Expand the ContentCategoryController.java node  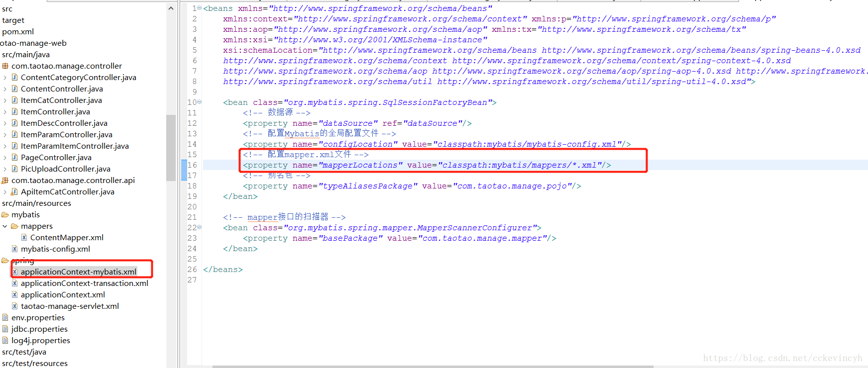5,78
